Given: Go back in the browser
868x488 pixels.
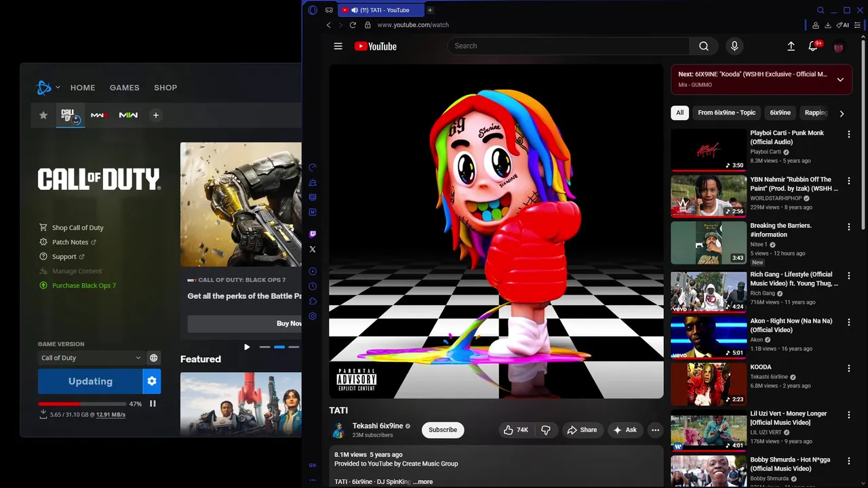Looking at the screenshot, I should pos(329,25).
